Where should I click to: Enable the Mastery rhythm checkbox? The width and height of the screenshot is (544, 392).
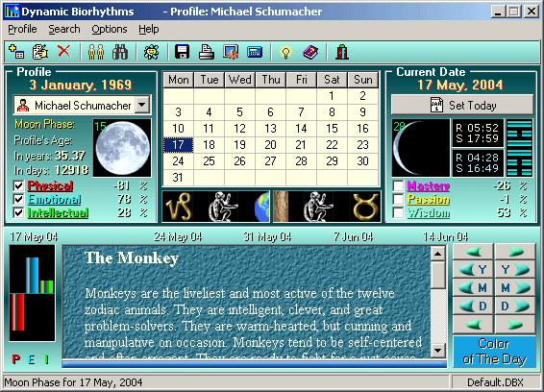(398, 185)
